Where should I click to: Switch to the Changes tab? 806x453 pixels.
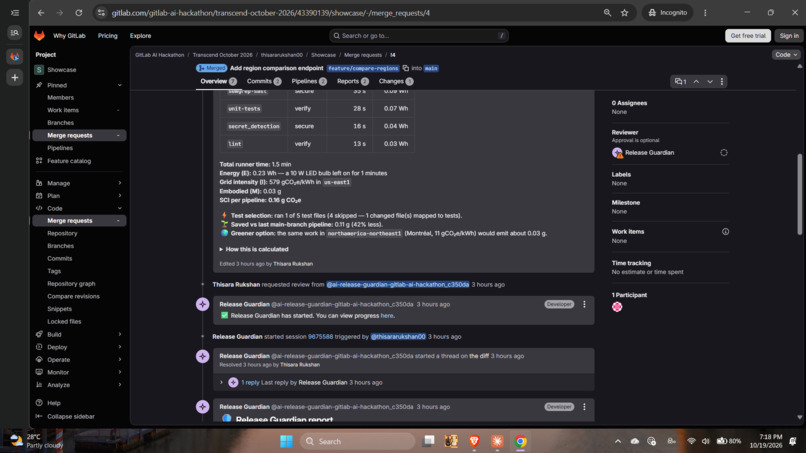tap(396, 81)
